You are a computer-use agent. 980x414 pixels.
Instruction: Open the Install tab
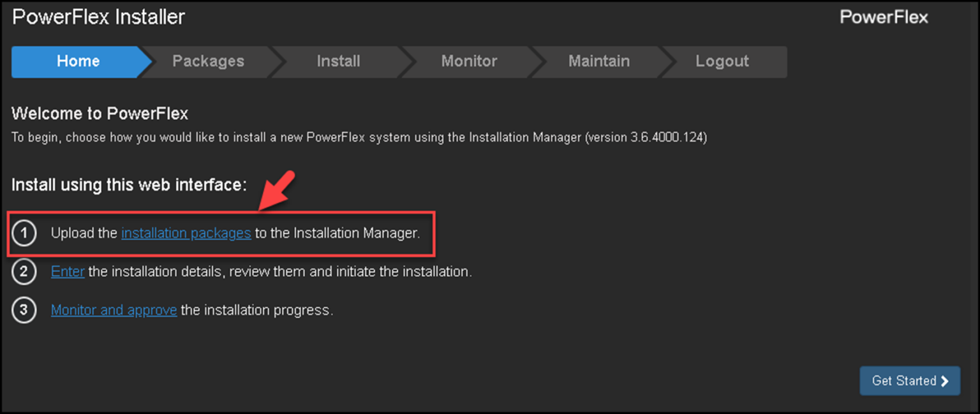(338, 61)
